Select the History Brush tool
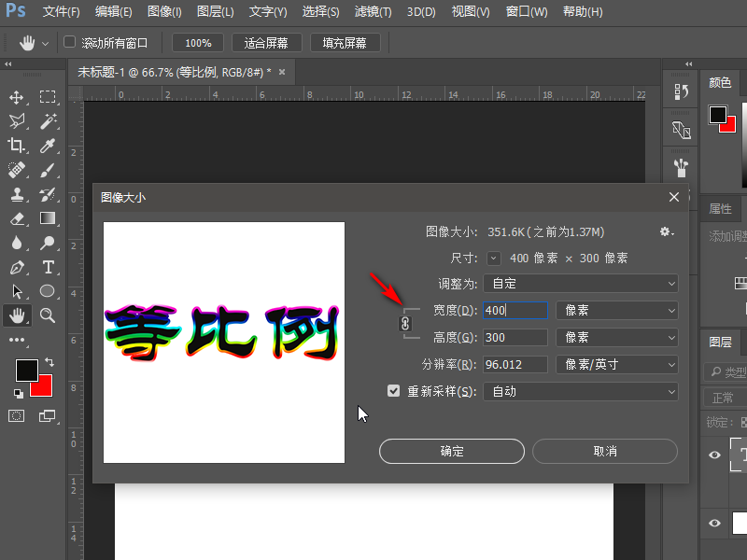 [48, 194]
